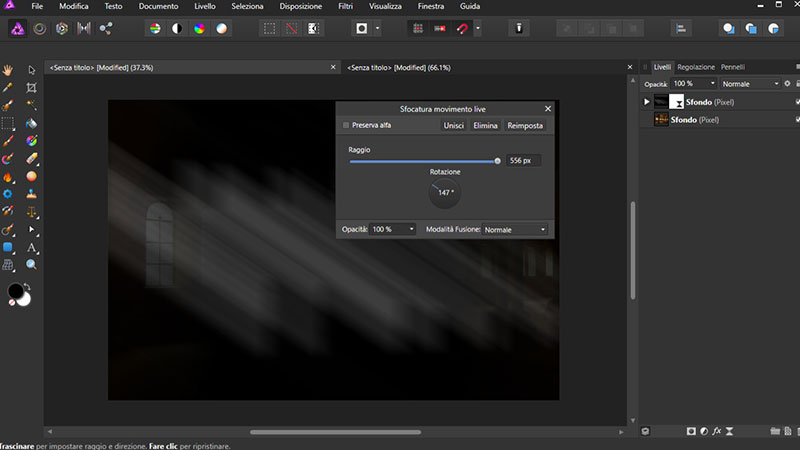Select the Clone stamp tool
This screenshot has width=800, height=450.
32,194
